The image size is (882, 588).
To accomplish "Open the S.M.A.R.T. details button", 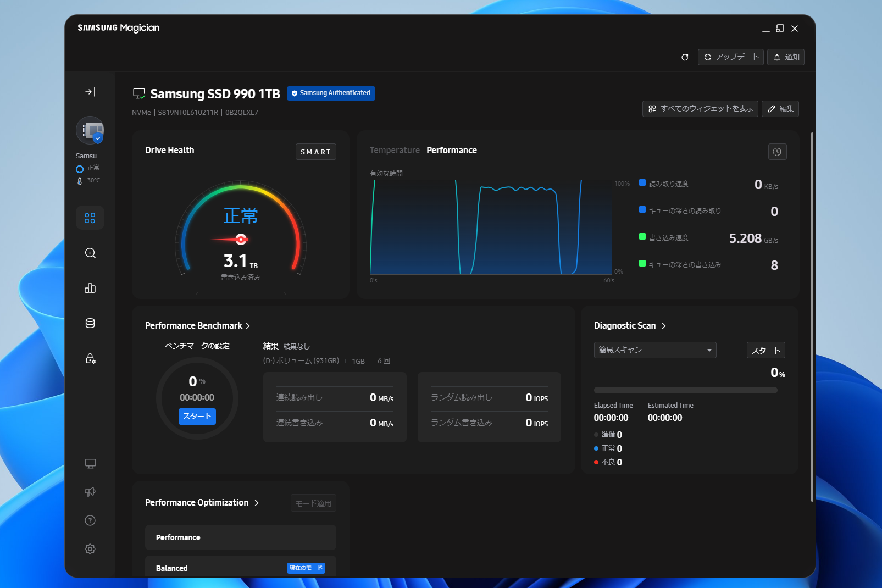I will coord(316,152).
